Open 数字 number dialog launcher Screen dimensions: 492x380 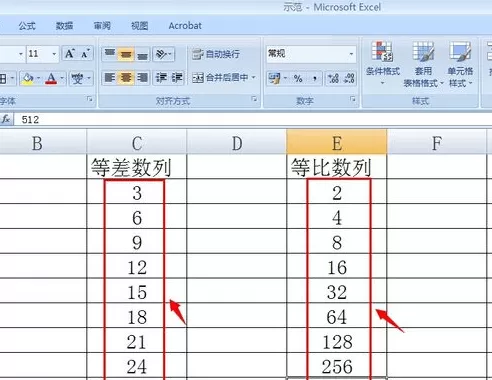point(353,99)
